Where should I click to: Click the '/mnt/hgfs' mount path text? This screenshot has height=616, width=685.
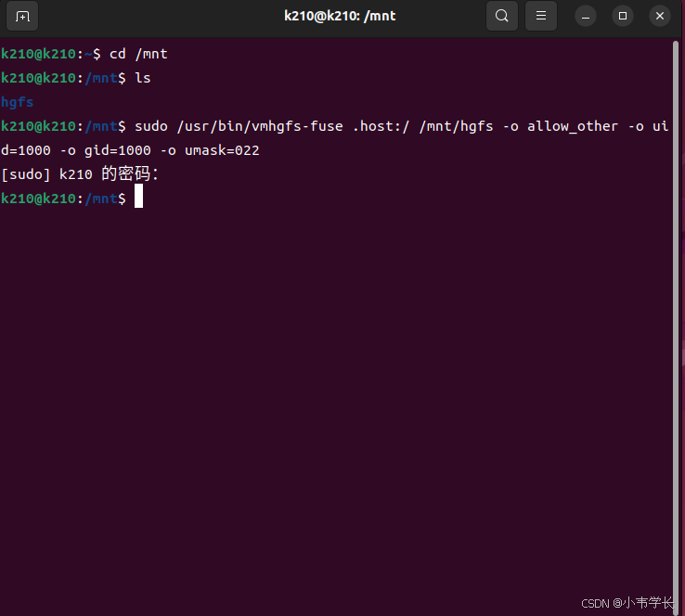(456, 126)
